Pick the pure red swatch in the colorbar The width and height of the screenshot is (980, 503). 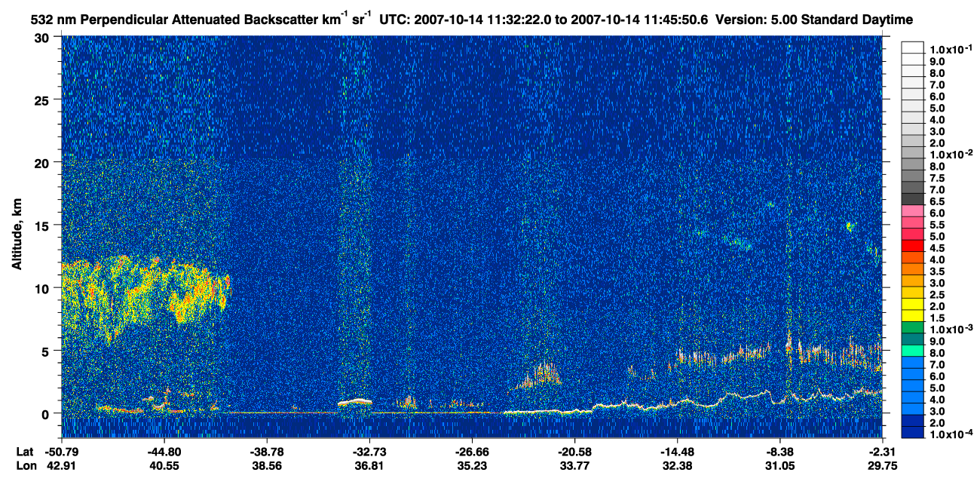[912, 246]
